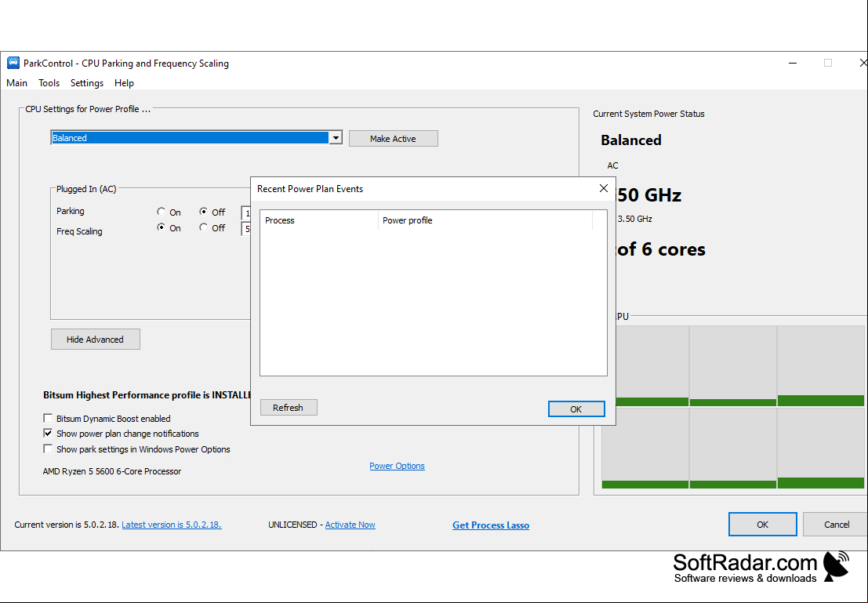Open the Help menu

click(124, 83)
